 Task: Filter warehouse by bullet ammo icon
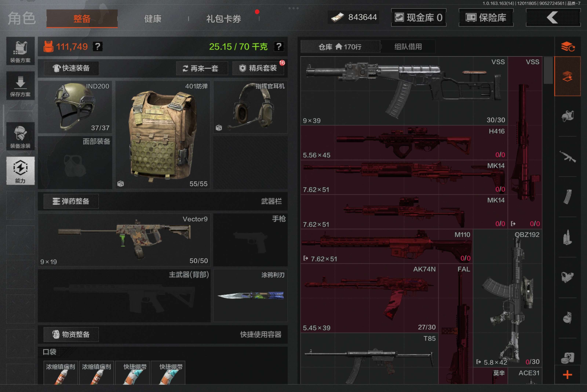coord(567,237)
